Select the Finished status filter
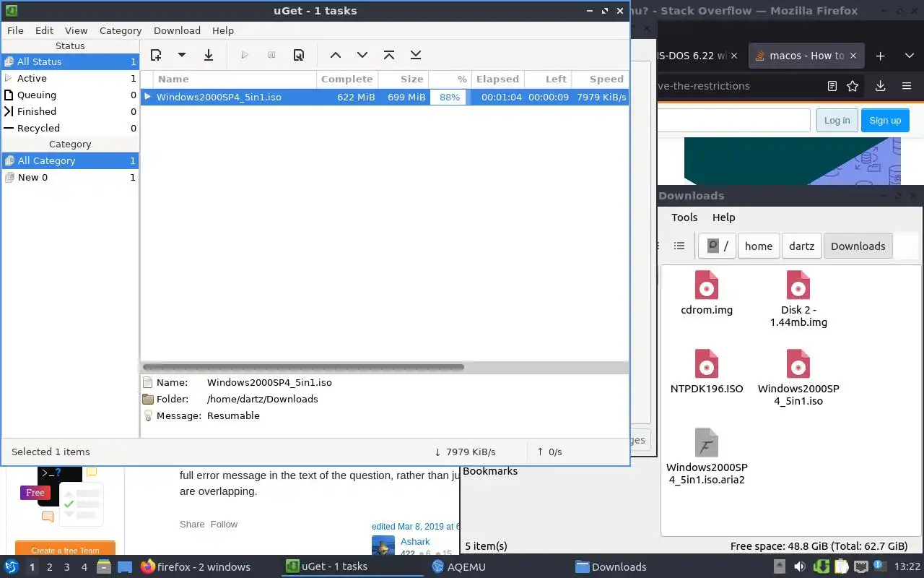The image size is (924, 578). pos(70,111)
